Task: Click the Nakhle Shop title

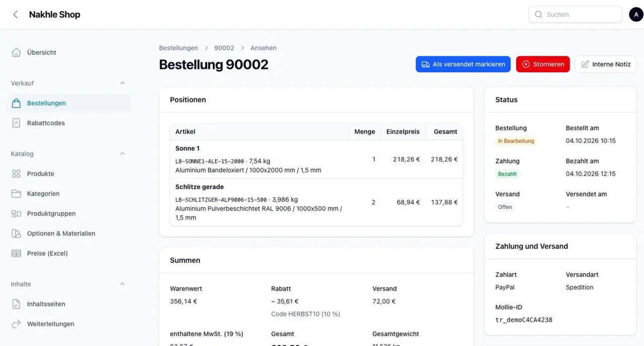Action: pos(54,15)
